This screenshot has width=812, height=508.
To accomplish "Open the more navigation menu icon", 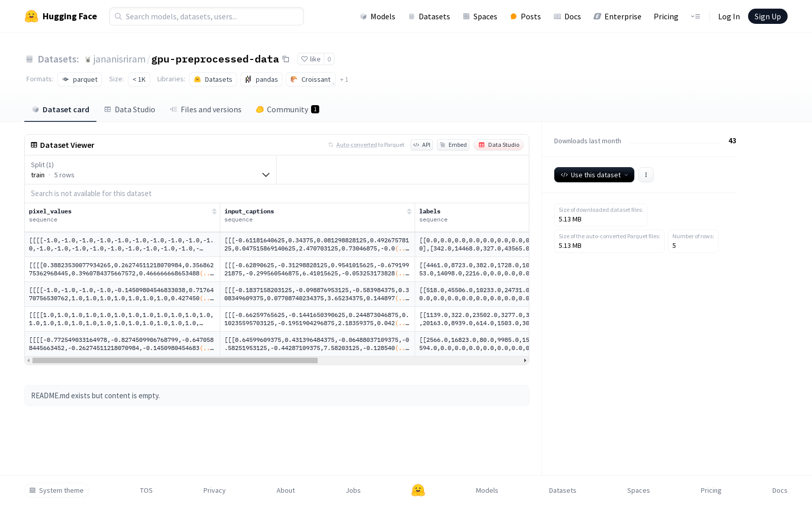I will [x=695, y=16].
